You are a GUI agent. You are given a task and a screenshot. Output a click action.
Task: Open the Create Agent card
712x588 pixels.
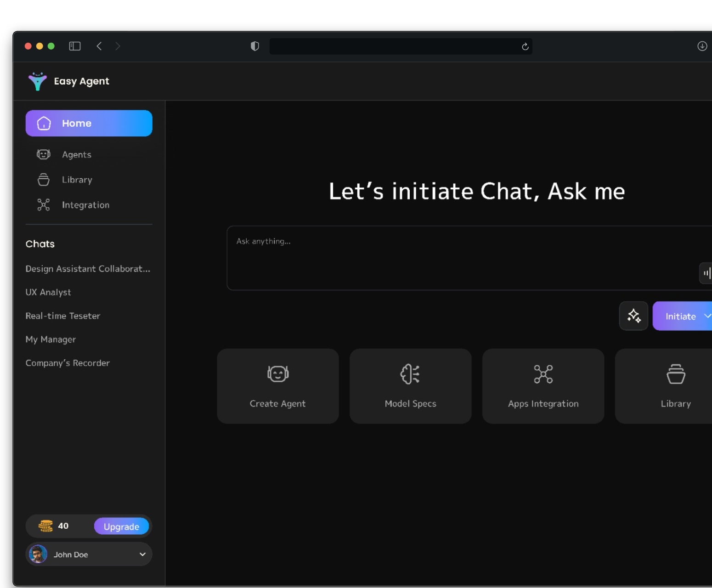[277, 386]
